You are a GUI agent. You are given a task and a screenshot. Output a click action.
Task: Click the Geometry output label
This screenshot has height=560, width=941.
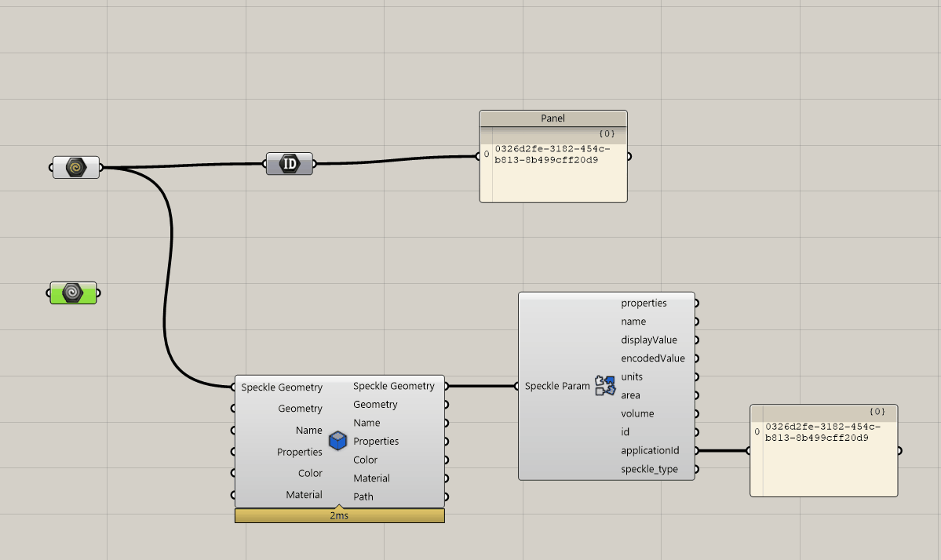375,405
